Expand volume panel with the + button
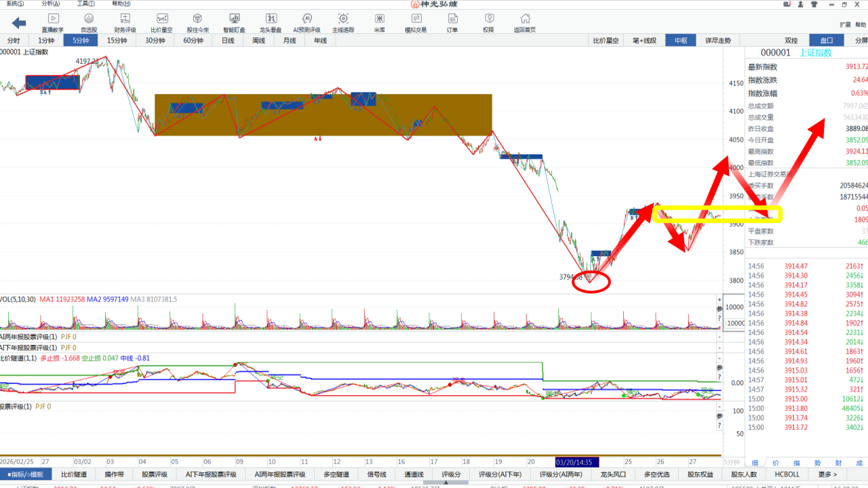868x488 pixels. point(719,300)
